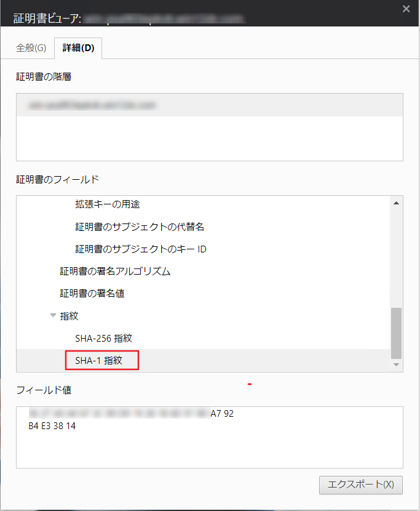The image size is (420, 511).
Task: Close the certificate viewer dialog
Action: tap(406, 9)
